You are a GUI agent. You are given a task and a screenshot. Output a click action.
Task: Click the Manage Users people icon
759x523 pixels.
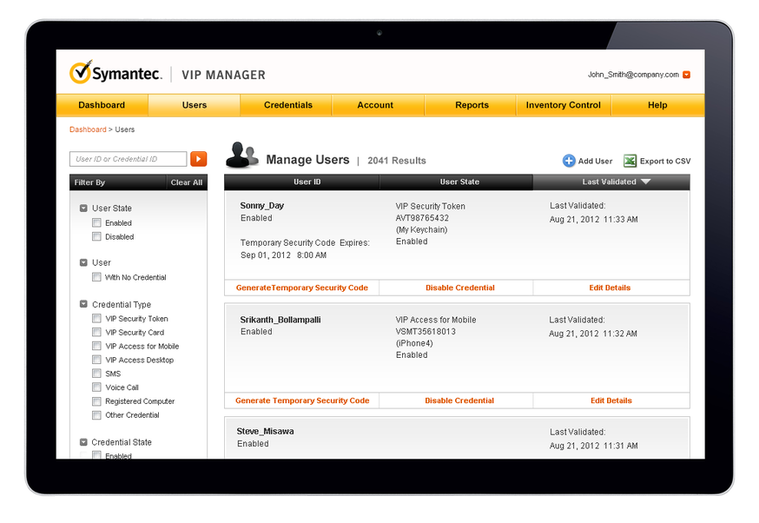coord(242,155)
